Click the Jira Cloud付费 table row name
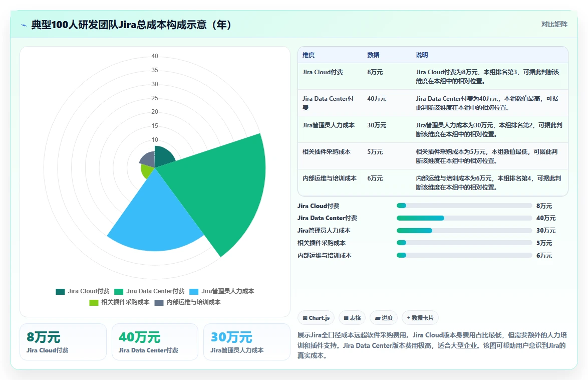This screenshot has height=380, width=588. click(323, 72)
